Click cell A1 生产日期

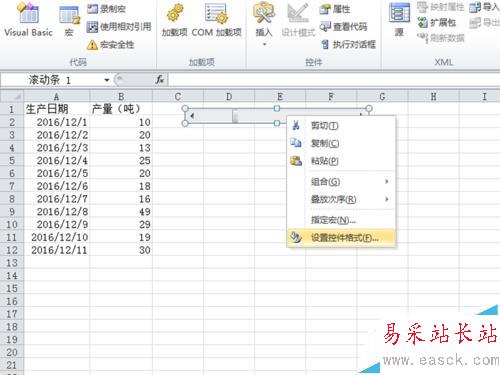coord(57,109)
